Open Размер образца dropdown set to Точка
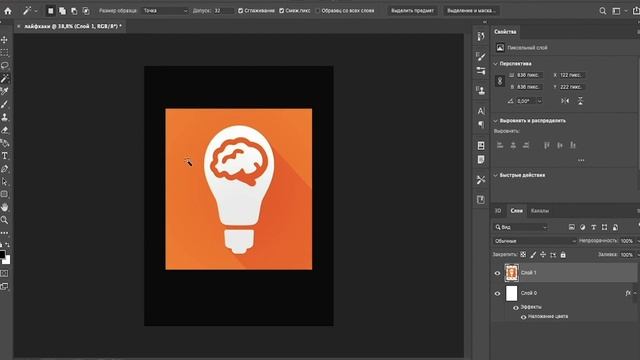Viewport: 640px width, 360px height. (165, 11)
